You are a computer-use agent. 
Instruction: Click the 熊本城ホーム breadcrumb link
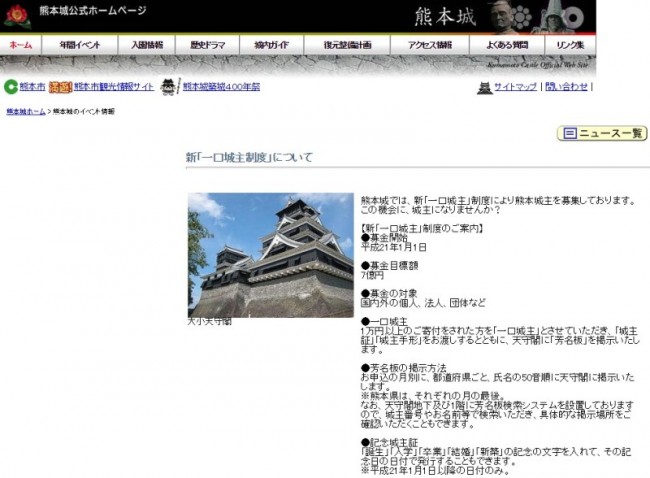coord(26,112)
